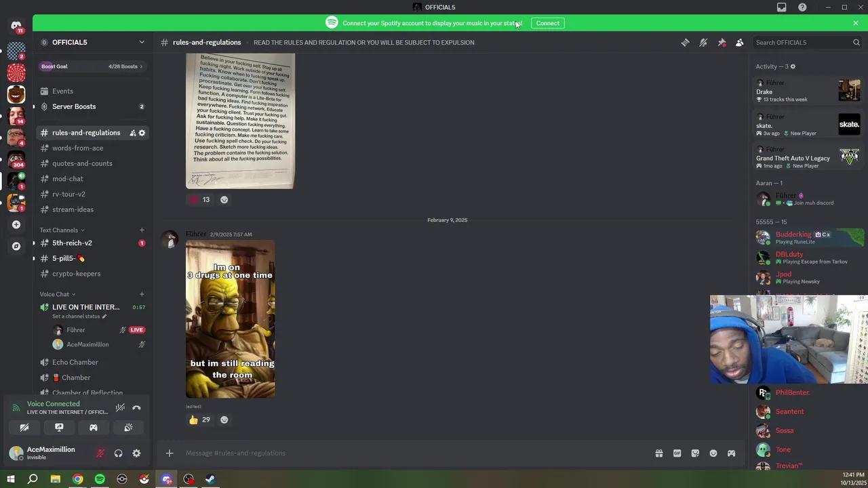Viewport: 868px width, 488px height.
Task: Dismiss the Spotify connect banner
Action: point(856,23)
